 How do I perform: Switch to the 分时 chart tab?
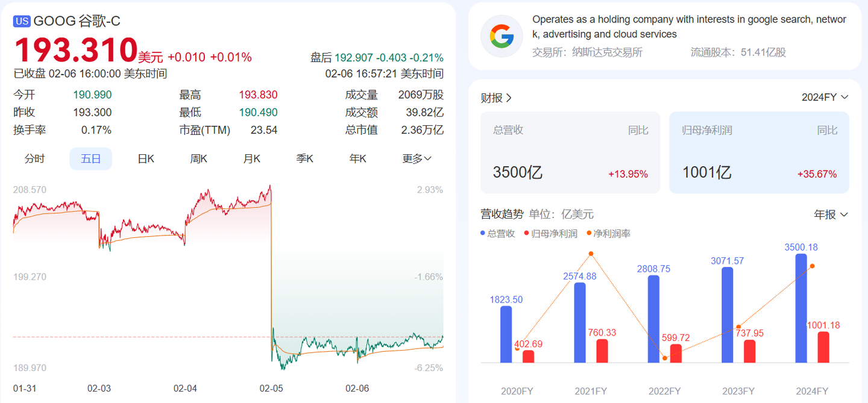[x=34, y=159]
